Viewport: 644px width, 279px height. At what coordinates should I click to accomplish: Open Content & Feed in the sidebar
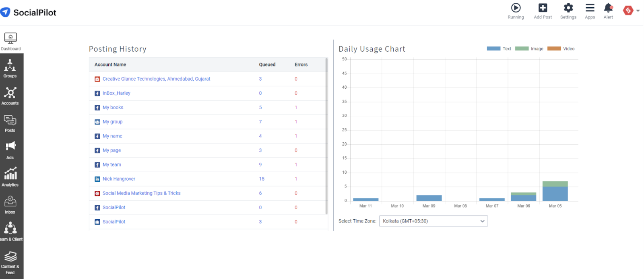[x=10, y=262]
